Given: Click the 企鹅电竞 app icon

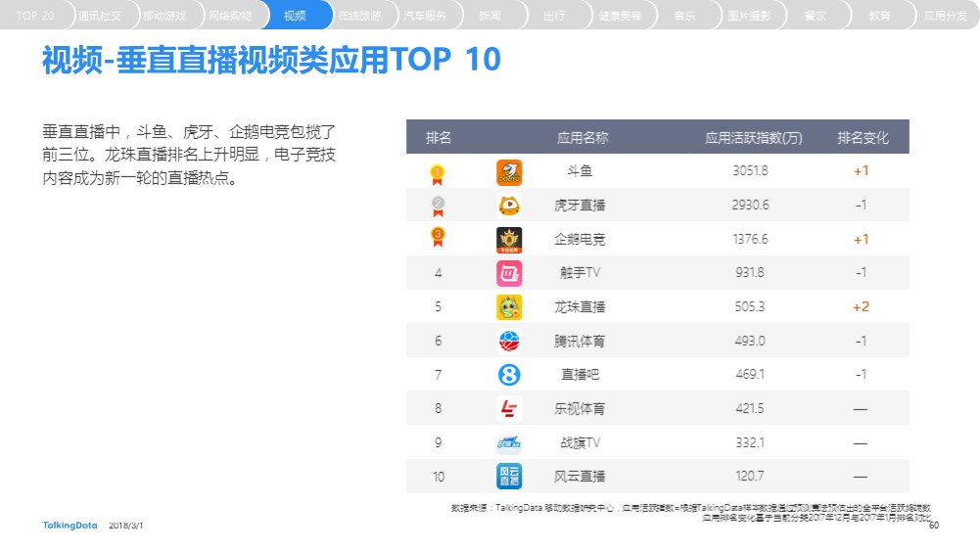Looking at the screenshot, I should pos(509,240).
